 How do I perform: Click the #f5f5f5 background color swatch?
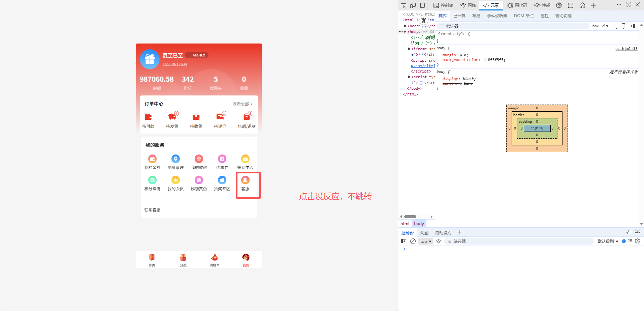click(485, 60)
